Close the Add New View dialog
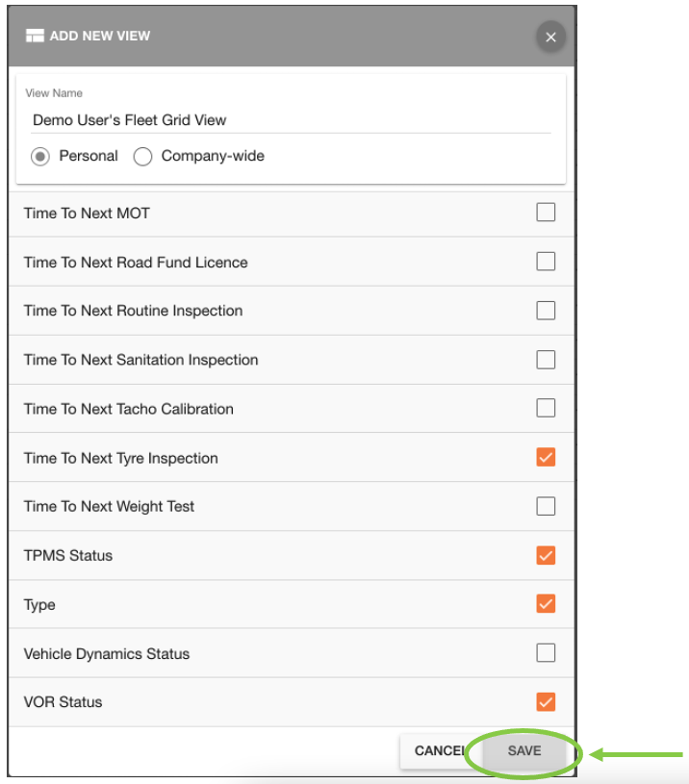Screen dimensions: 689x784 pos(550,38)
